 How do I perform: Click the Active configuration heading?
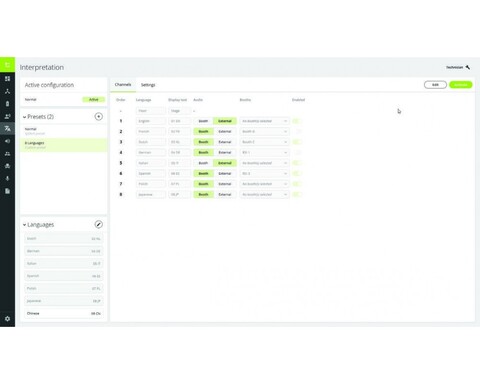[49, 85]
